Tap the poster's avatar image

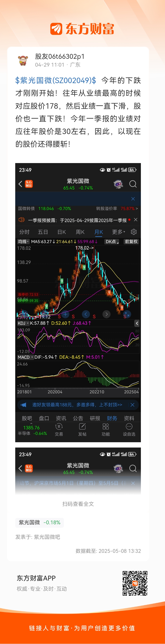[x=23, y=61]
